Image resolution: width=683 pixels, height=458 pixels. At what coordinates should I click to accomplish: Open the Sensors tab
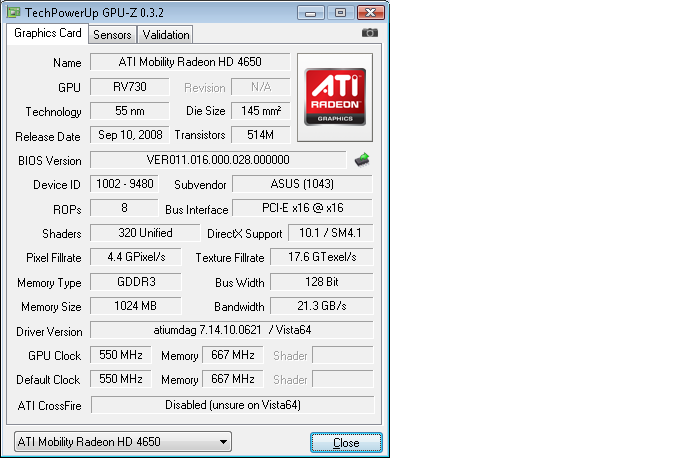(112, 35)
